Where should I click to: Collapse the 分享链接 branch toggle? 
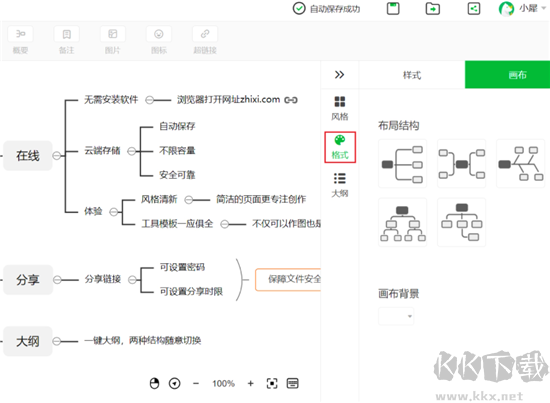(x=132, y=280)
